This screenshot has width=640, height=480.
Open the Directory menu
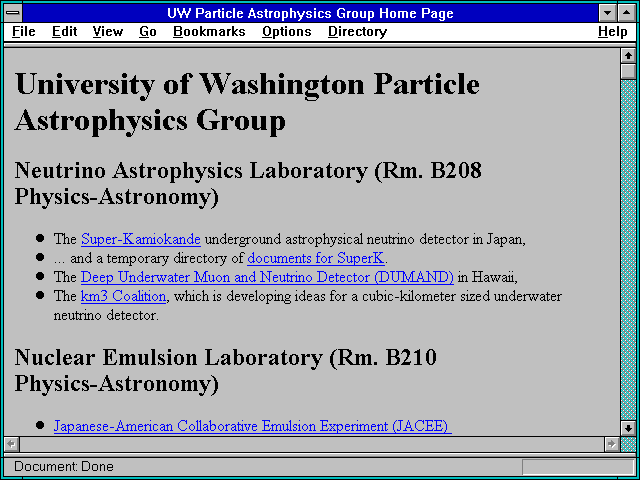coord(358,32)
